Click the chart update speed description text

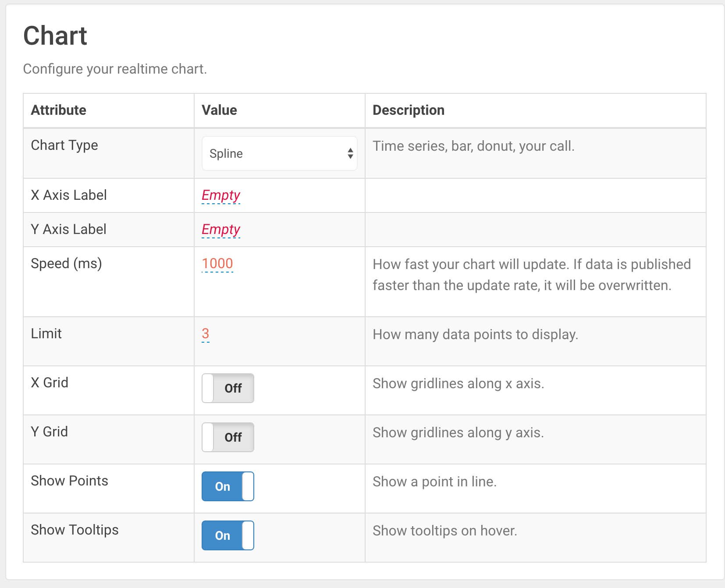531,275
